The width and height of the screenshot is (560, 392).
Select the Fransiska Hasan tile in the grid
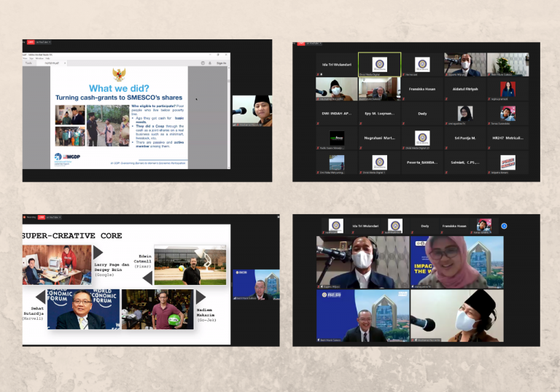421,89
